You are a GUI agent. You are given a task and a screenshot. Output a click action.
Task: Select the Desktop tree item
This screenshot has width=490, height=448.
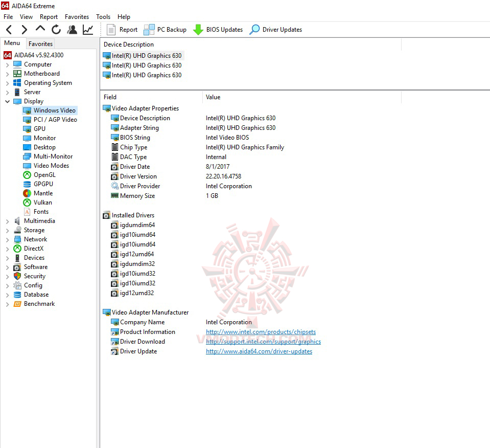point(40,147)
